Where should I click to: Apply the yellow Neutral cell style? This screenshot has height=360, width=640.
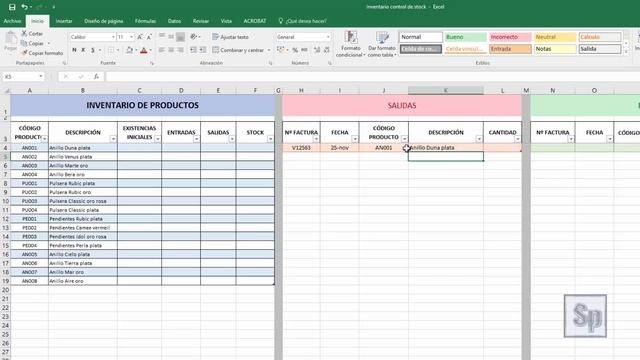[x=555, y=37]
